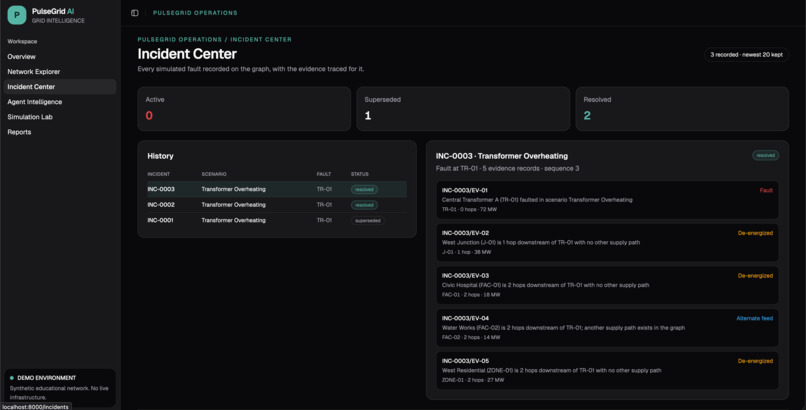This screenshot has height=410, width=806.
Task: Click the 'FAC-01 · 2 hops · 18 MW' line
Action: pyautogui.click(x=471, y=295)
